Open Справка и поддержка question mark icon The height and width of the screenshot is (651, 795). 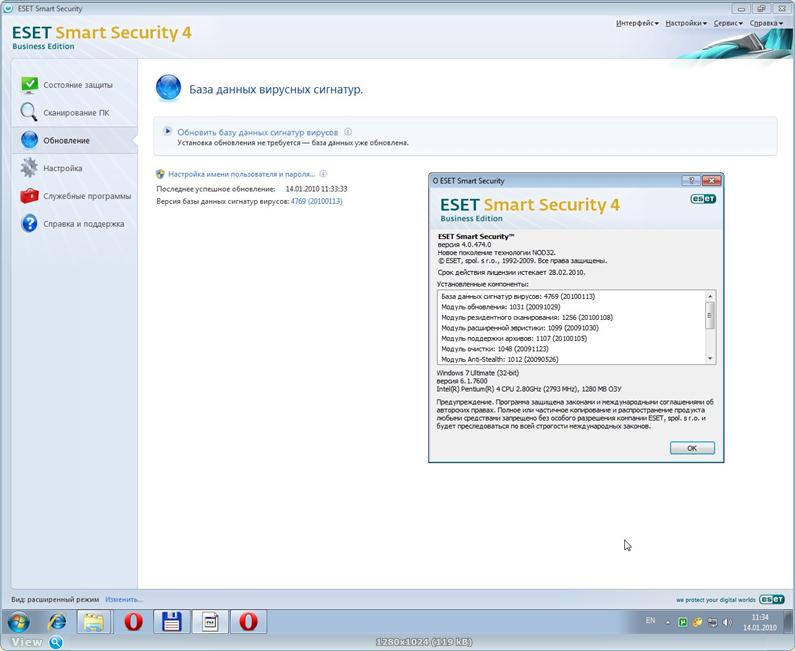(29, 223)
